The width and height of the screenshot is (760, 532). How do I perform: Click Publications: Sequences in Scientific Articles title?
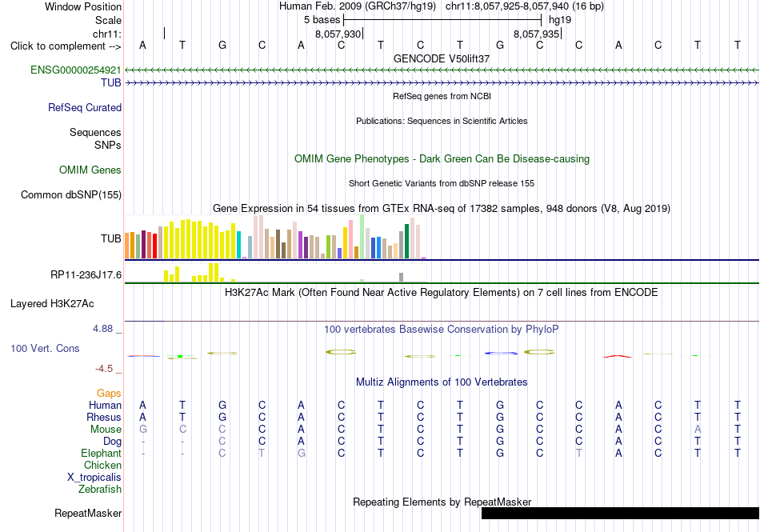click(442, 121)
